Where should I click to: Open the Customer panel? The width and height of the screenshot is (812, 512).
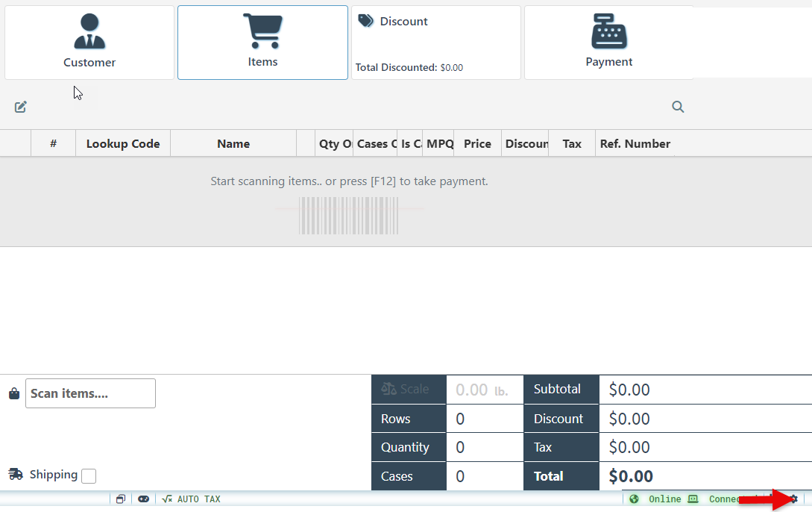pyautogui.click(x=89, y=43)
